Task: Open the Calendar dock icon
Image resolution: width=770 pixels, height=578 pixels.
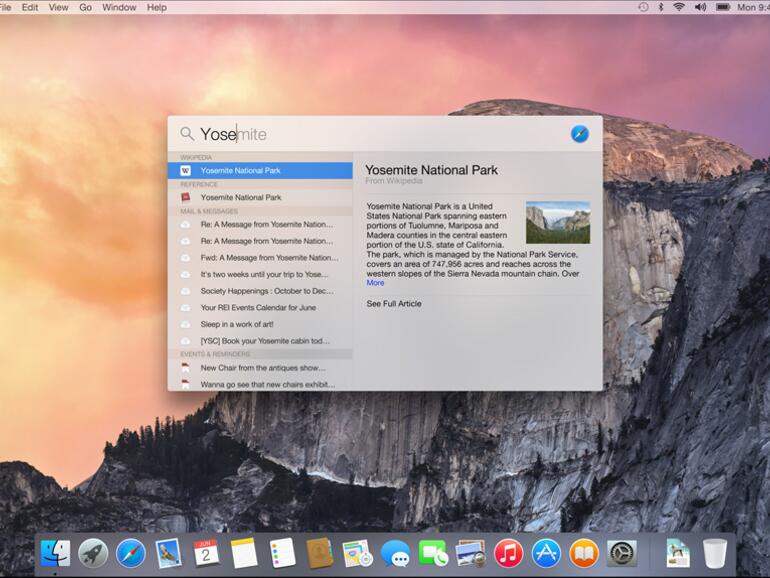Action: pyautogui.click(x=206, y=553)
